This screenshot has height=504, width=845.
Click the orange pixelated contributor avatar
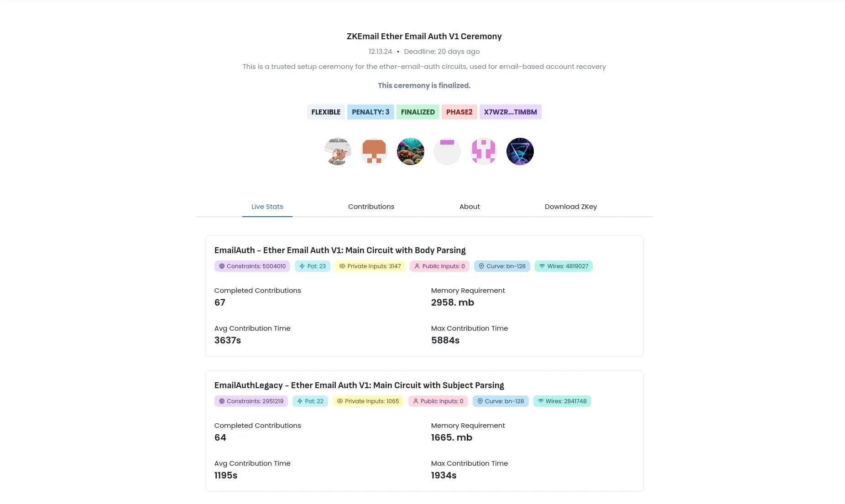pyautogui.click(x=374, y=151)
